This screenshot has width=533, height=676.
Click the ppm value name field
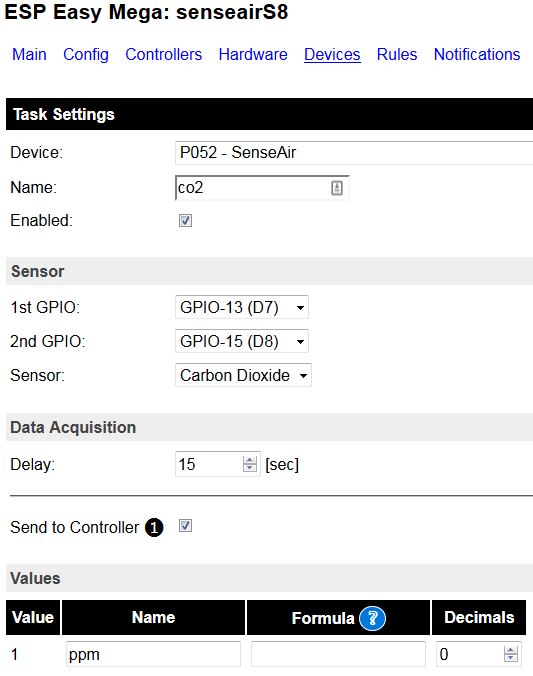[x=153, y=654]
